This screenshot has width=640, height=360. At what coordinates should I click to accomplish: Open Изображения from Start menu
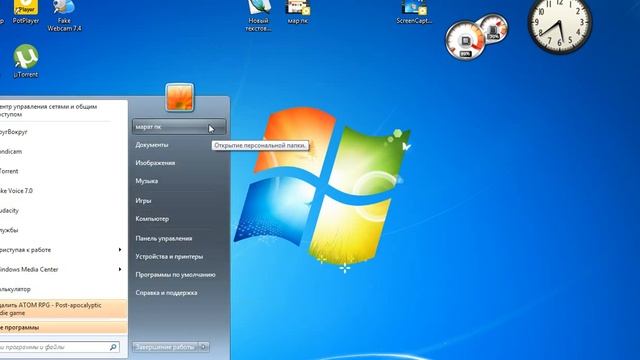[x=179, y=163]
